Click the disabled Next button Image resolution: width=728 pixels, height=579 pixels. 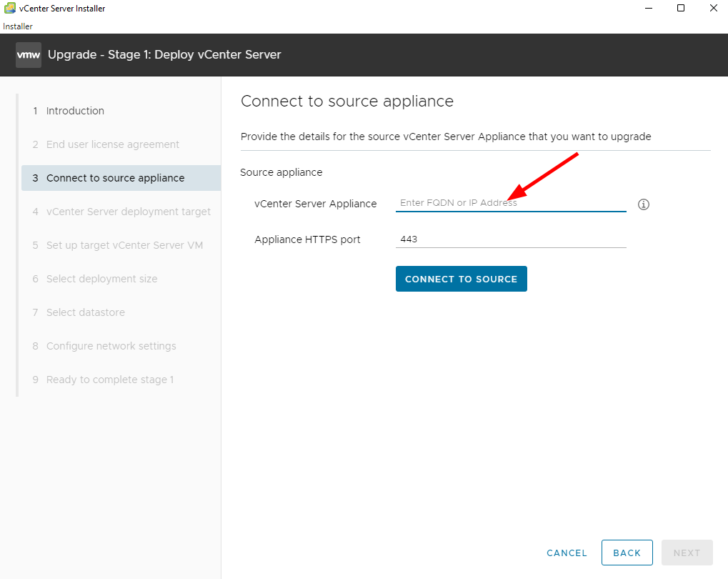(x=687, y=553)
